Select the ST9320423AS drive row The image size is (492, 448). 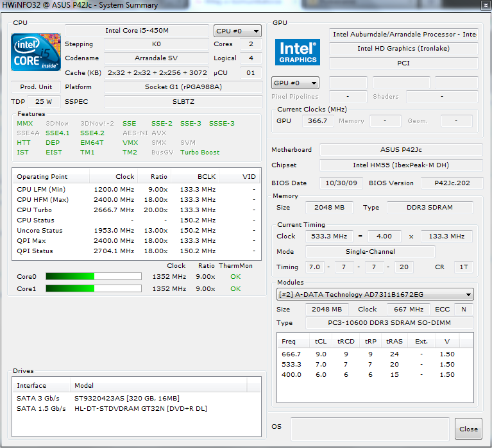click(137, 398)
